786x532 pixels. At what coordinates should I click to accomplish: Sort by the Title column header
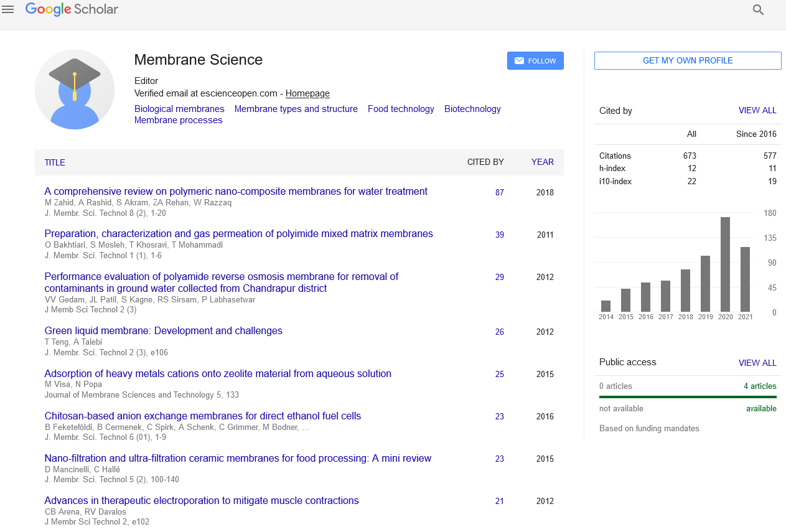[55, 162]
